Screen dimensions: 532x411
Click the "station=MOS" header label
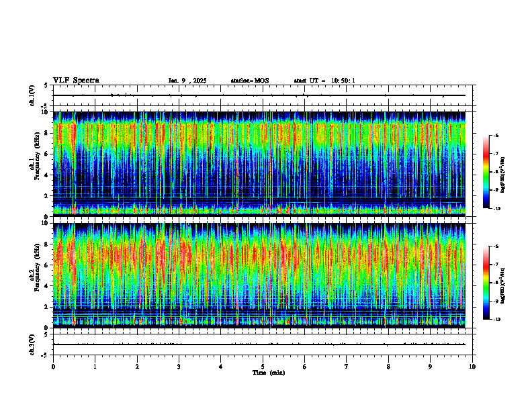click(250, 81)
